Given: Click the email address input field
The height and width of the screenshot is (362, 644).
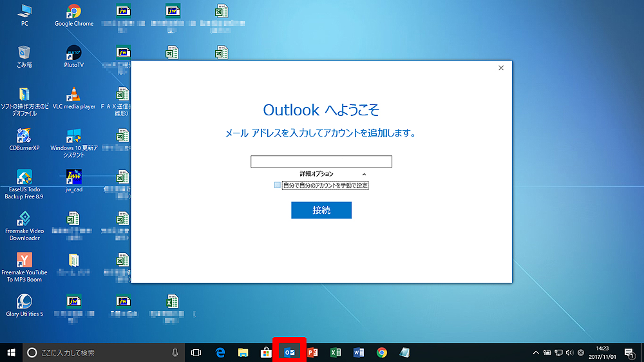Looking at the screenshot, I should (321, 162).
